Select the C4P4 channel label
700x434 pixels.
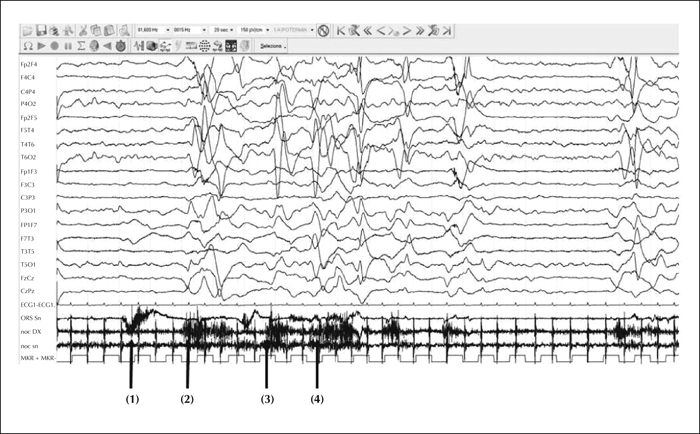[x=28, y=91]
